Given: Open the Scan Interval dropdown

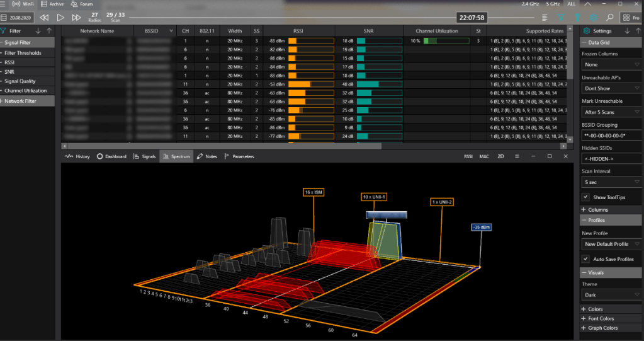Looking at the screenshot, I should tap(611, 182).
